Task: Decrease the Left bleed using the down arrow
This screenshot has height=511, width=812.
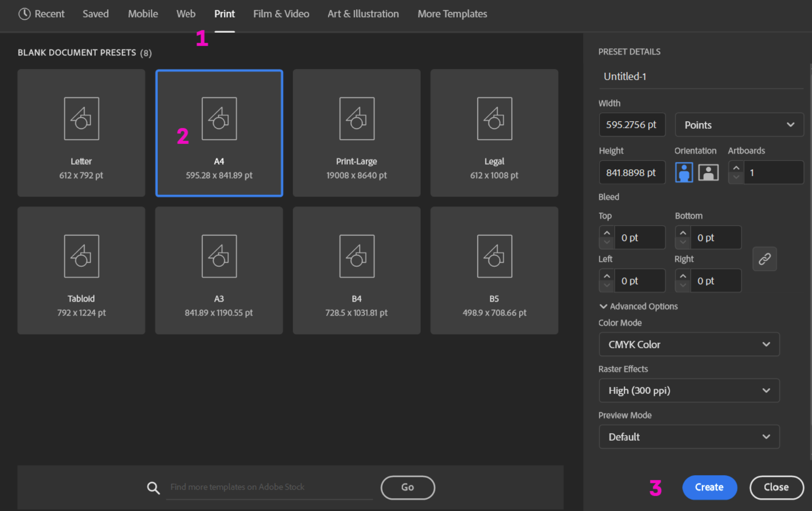Action: tap(607, 285)
